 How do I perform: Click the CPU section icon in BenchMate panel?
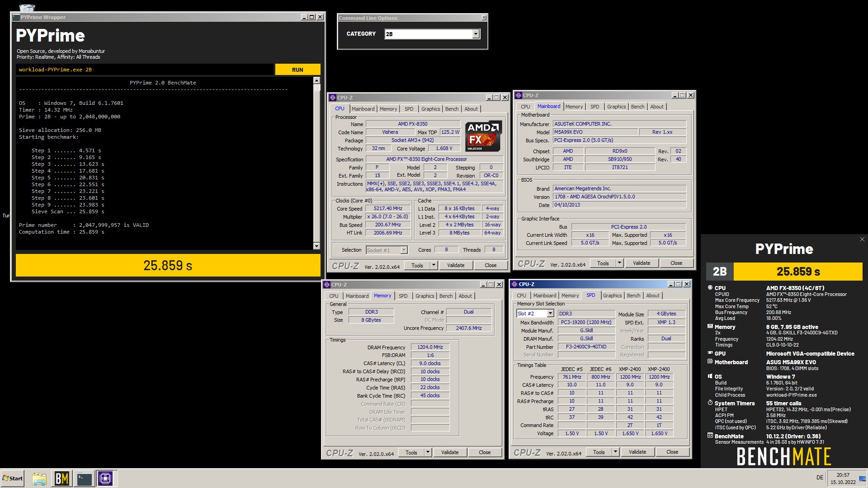(x=710, y=288)
